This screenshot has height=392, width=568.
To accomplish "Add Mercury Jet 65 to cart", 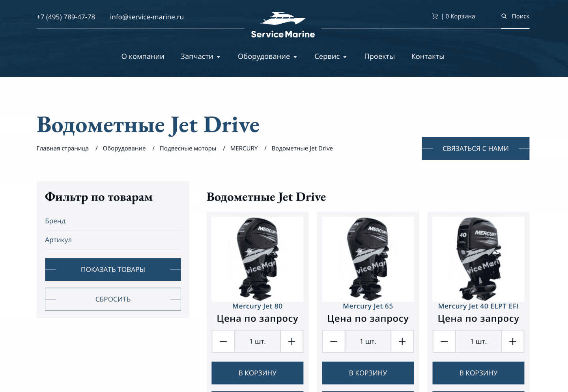I will (x=368, y=373).
